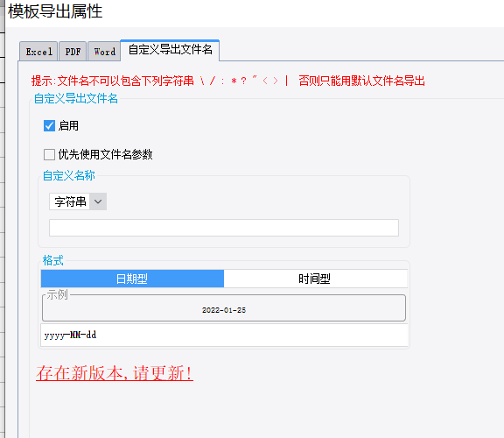Select the 自定义导出文件名 tab
The height and width of the screenshot is (438, 504).
170,50
